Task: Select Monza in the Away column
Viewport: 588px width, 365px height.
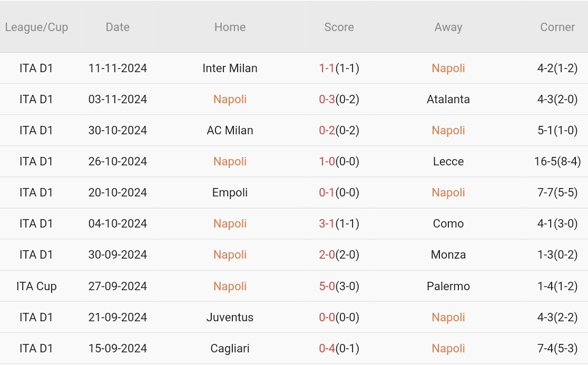Action: tap(448, 255)
